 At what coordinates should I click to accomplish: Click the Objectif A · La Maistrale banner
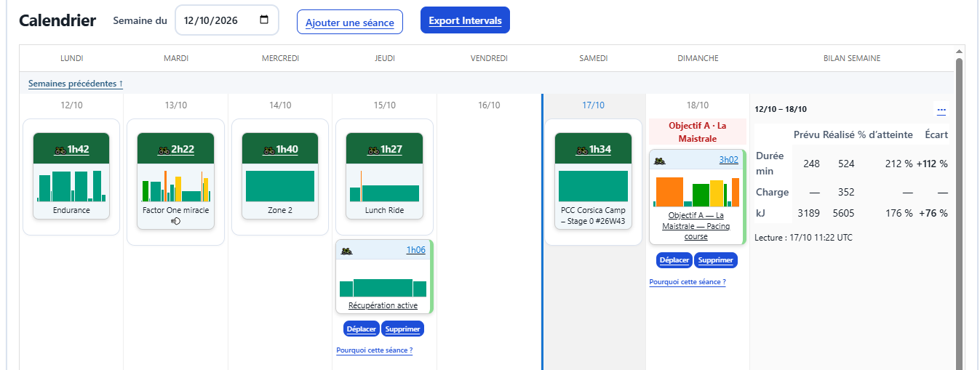click(x=697, y=132)
